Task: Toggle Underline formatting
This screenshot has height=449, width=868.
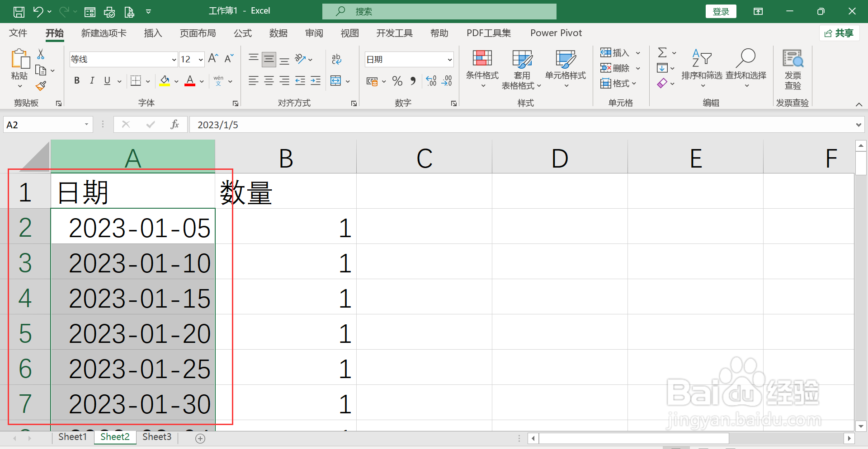Action: pyautogui.click(x=107, y=81)
